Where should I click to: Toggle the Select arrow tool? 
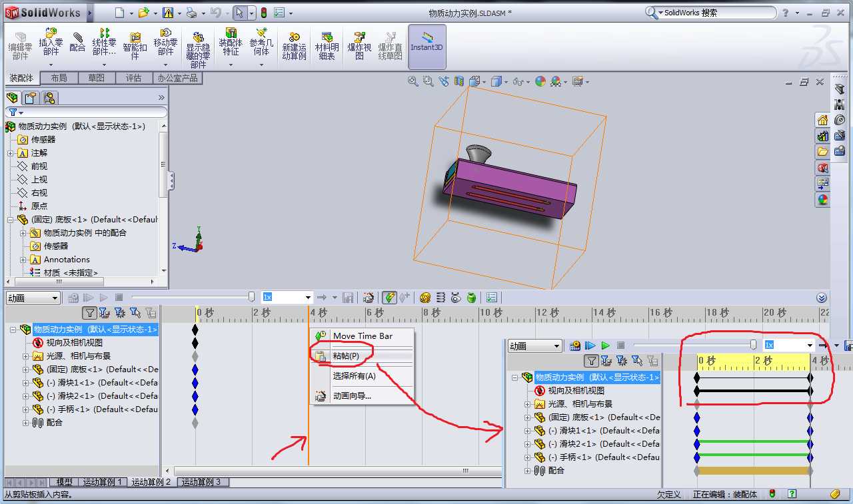(240, 13)
